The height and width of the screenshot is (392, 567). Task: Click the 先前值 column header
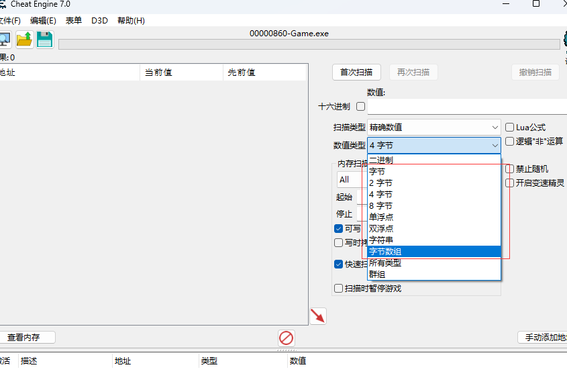(x=264, y=72)
